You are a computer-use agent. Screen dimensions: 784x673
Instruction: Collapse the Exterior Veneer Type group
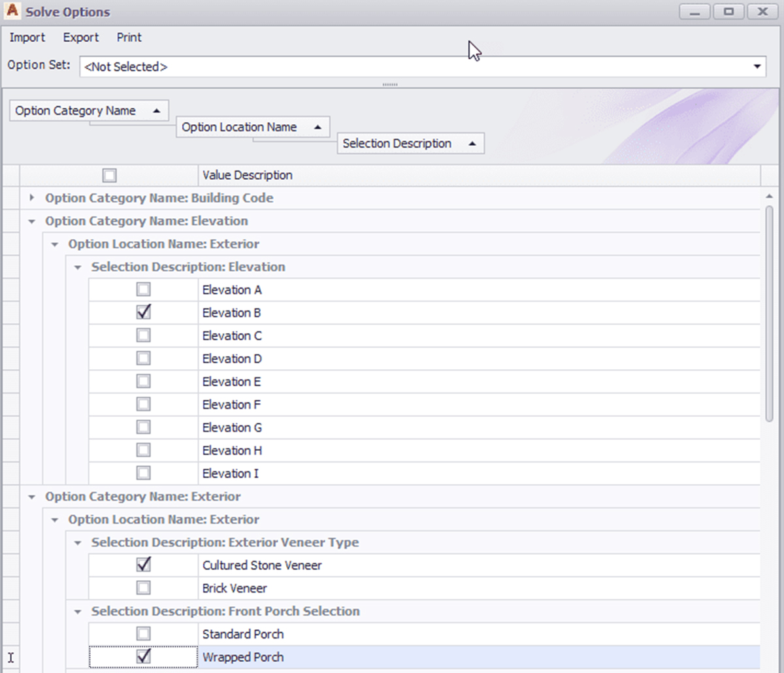(x=77, y=542)
